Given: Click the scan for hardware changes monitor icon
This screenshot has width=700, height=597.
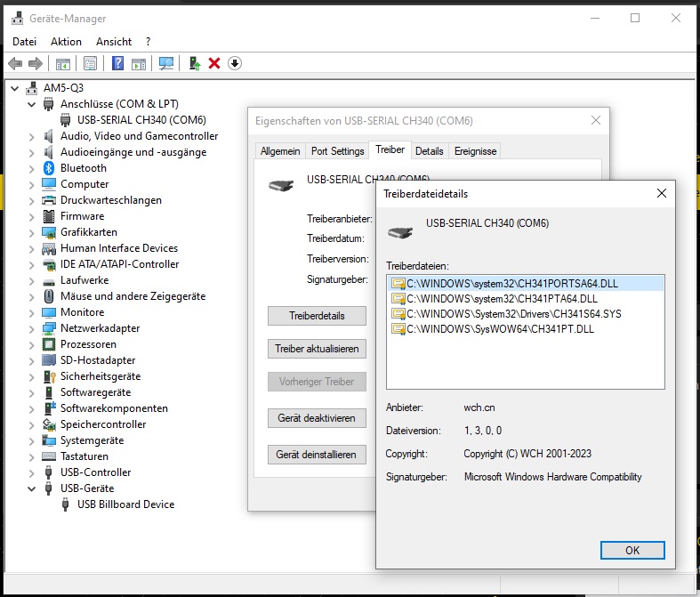Looking at the screenshot, I should [x=166, y=63].
